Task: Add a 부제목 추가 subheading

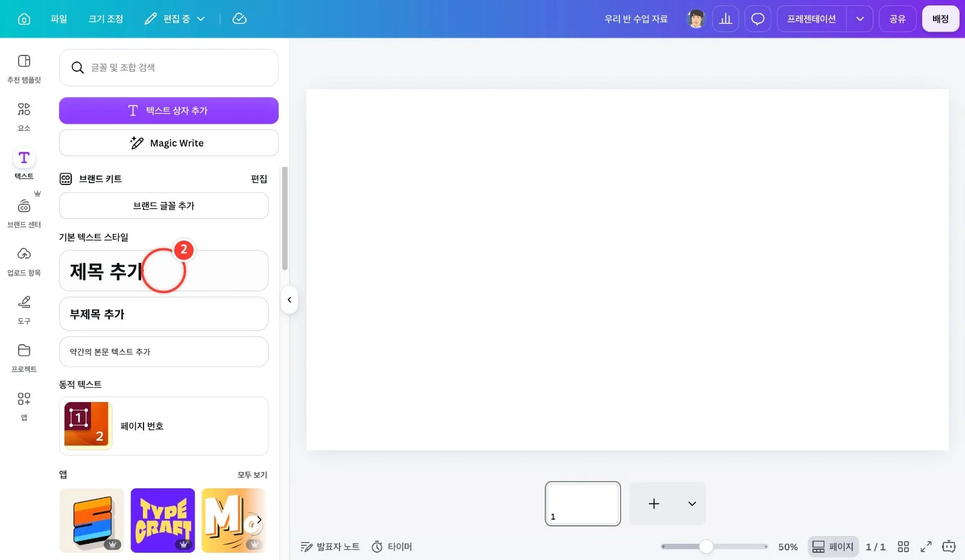Action: tap(164, 314)
